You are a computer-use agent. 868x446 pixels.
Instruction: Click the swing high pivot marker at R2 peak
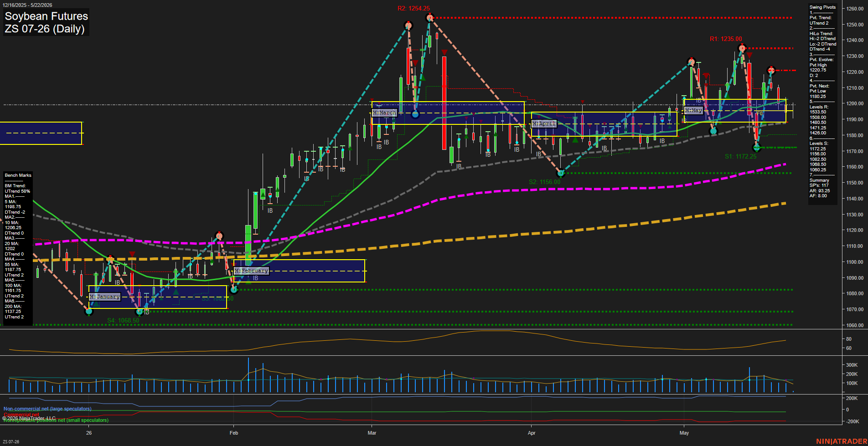pyautogui.click(x=429, y=18)
